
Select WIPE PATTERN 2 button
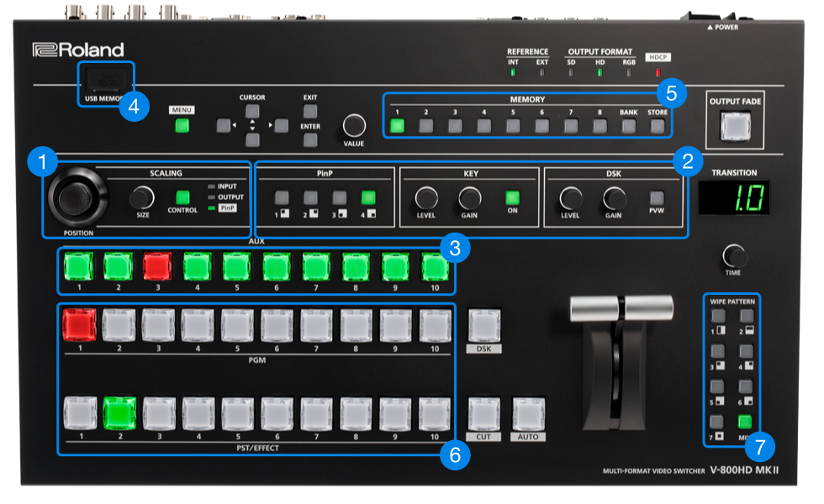(x=747, y=316)
